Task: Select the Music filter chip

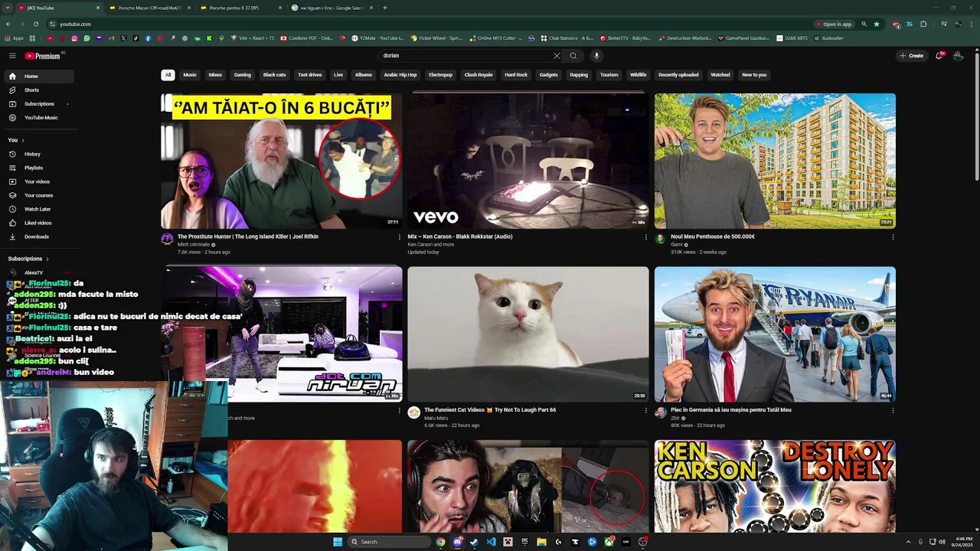Action: pos(190,75)
